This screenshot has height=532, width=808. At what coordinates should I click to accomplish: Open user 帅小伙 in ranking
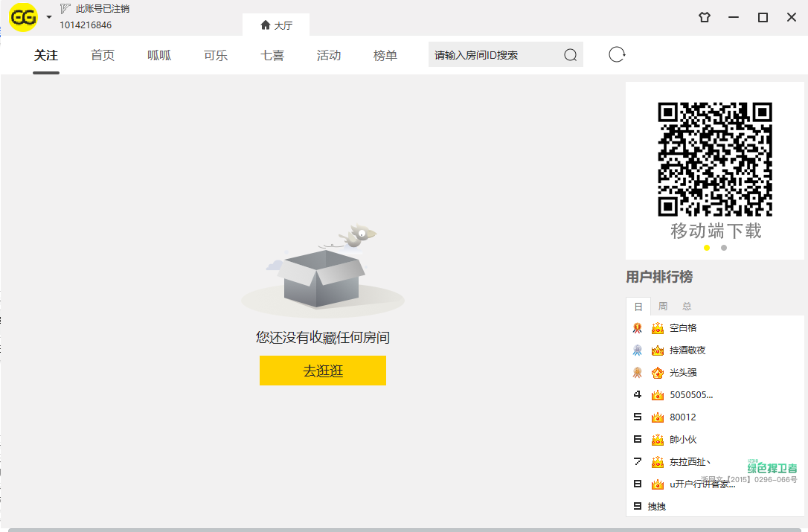(x=683, y=439)
